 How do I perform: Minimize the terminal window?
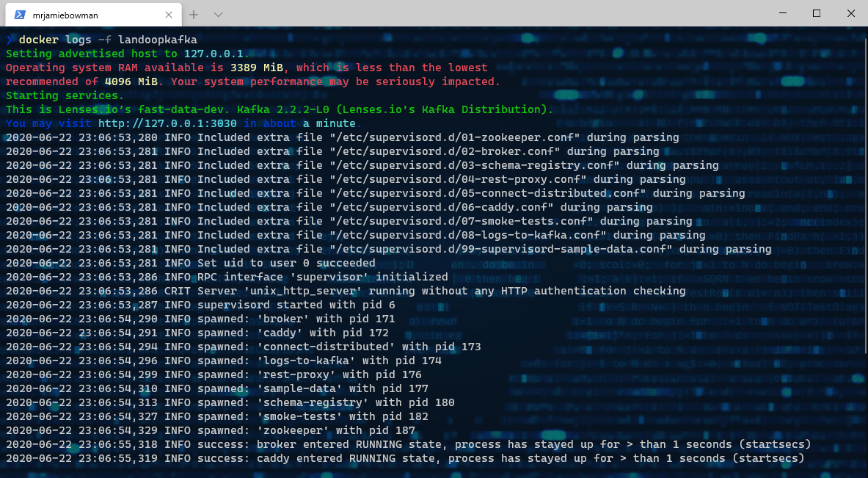pos(783,13)
